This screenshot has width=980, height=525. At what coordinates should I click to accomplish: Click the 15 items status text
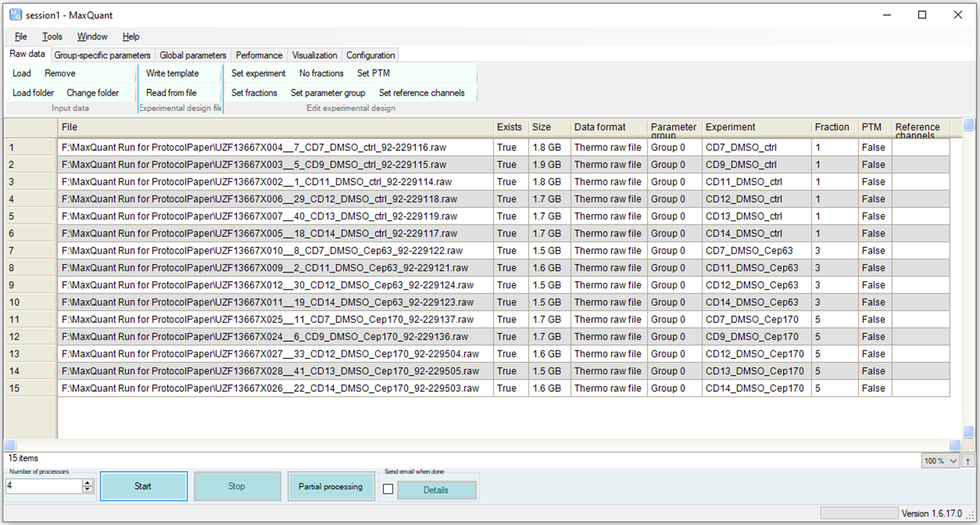(x=23, y=458)
